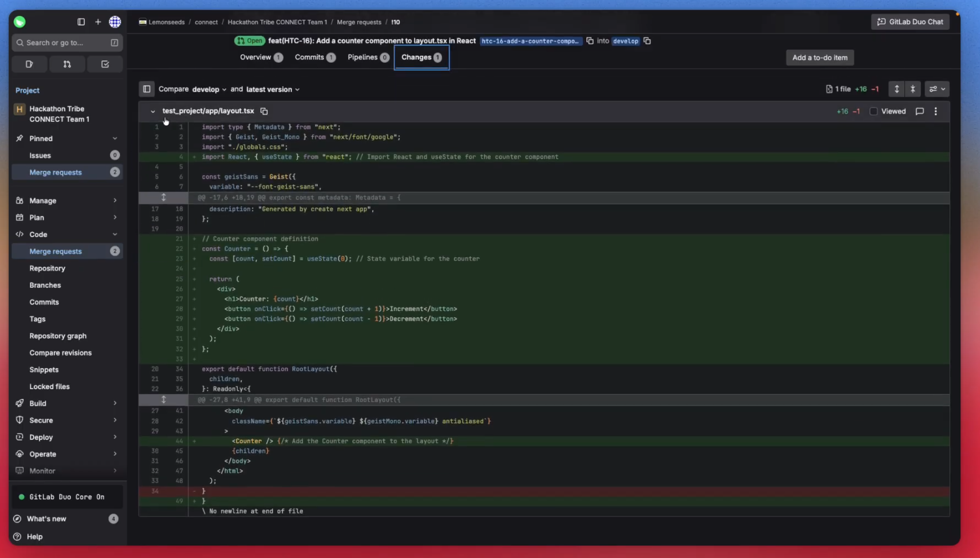
Task: Copy the develop branch name icon
Action: coord(647,41)
